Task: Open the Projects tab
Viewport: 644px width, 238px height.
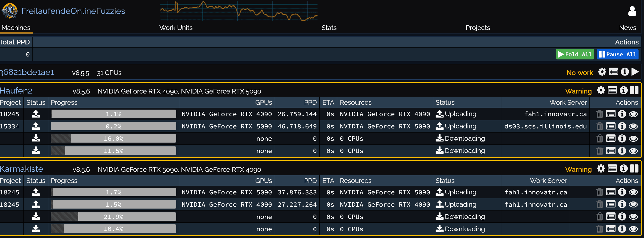Action: (x=478, y=28)
